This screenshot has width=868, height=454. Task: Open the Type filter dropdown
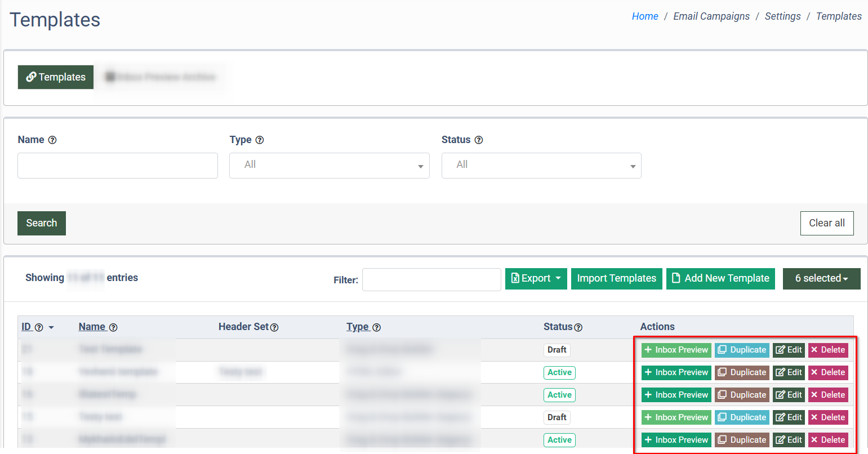pos(329,166)
